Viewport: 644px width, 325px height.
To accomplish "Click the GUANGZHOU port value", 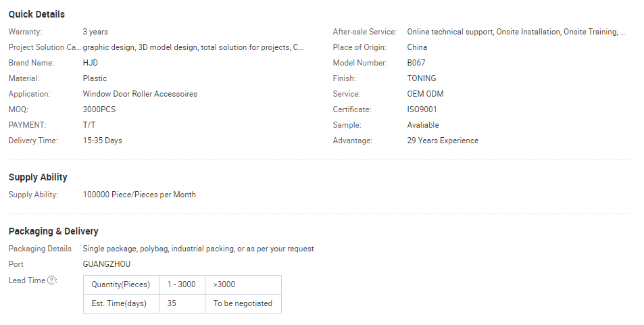I will (107, 264).
